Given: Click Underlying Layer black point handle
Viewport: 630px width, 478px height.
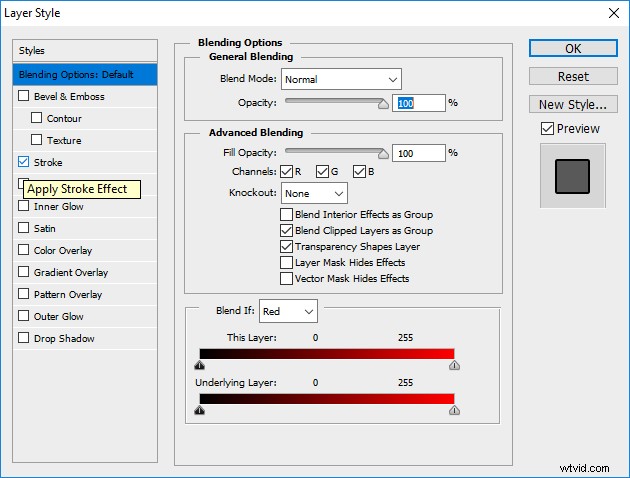Looking at the screenshot, I should pyautogui.click(x=200, y=410).
